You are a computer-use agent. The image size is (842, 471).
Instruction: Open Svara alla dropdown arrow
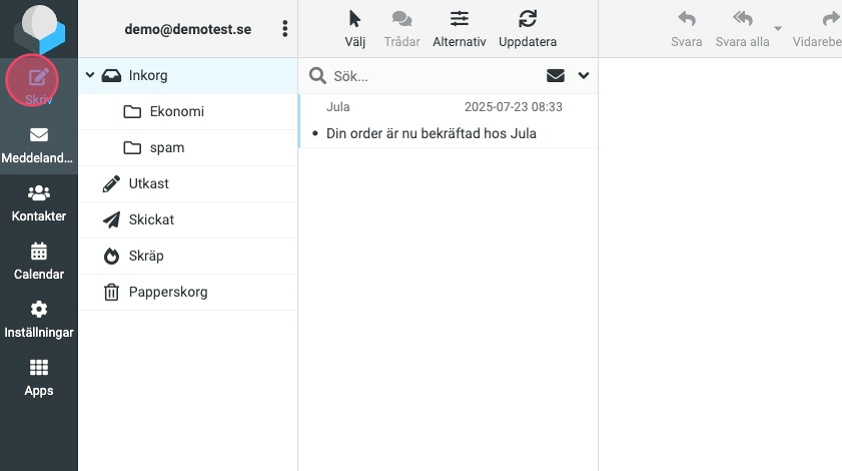777,29
